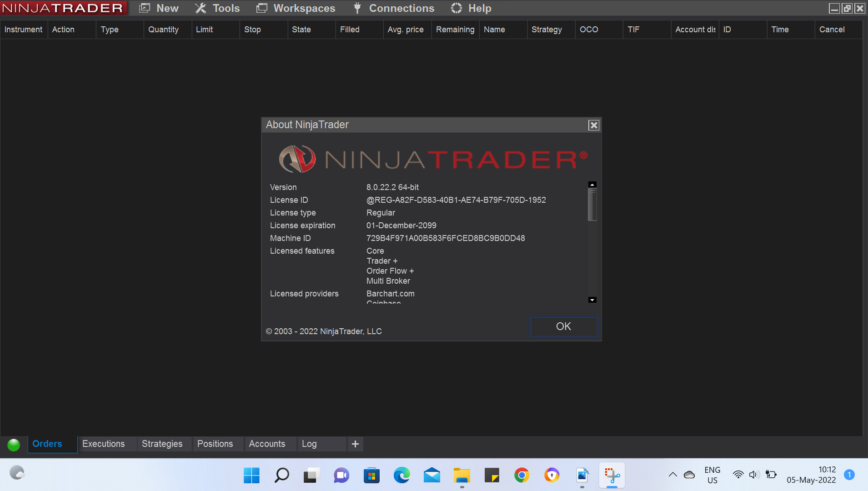868x491 pixels.
Task: Click the Barchart.com licensed provider
Action: 391,294
